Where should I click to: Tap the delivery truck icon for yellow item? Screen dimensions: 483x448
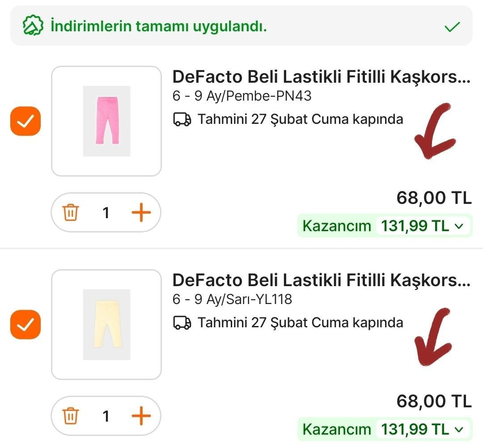(x=182, y=323)
